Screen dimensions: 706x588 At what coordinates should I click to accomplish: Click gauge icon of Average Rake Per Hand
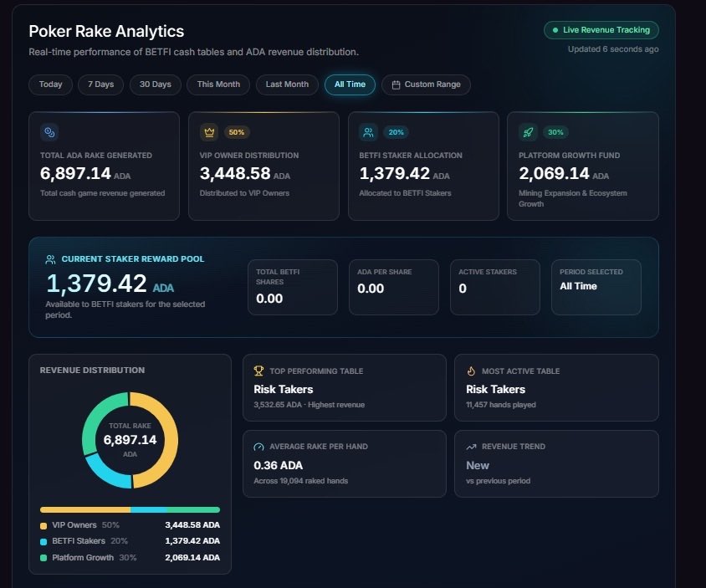[258, 447]
